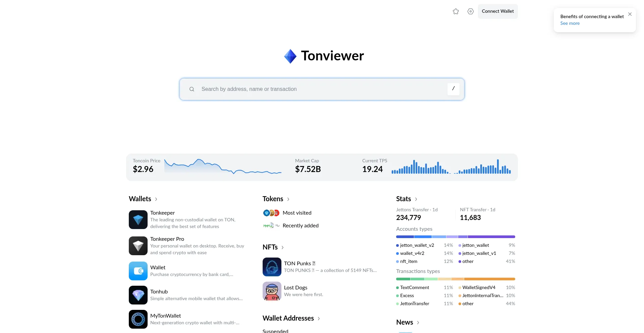Click the Jettons Transfer value 234,779
644x333 pixels.
pos(409,218)
